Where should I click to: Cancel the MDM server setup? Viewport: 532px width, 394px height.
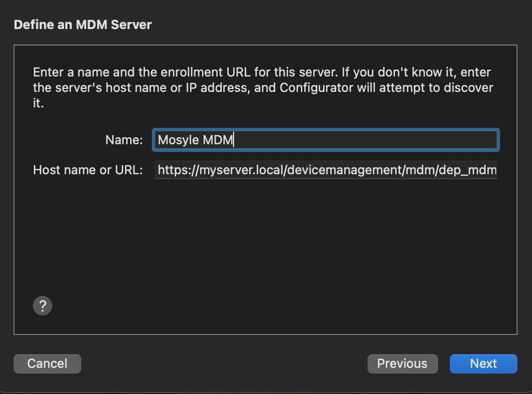pos(47,364)
